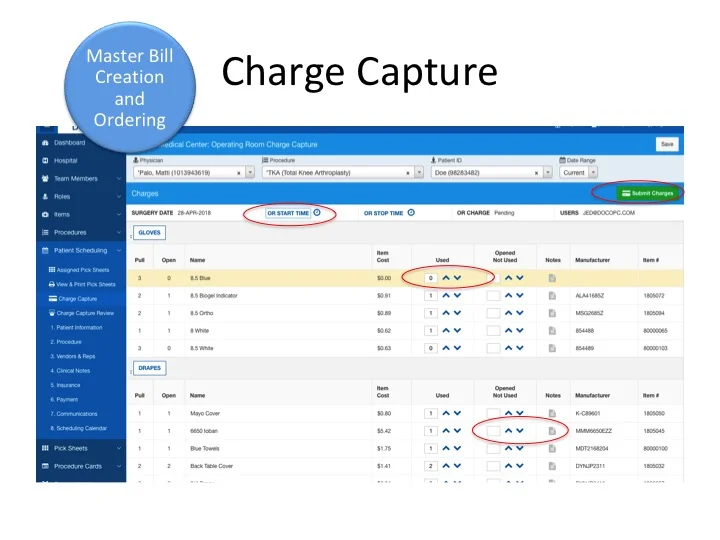The width and height of the screenshot is (720, 540).
Task: Open notes for 8.5 White row
Action: coord(552,348)
